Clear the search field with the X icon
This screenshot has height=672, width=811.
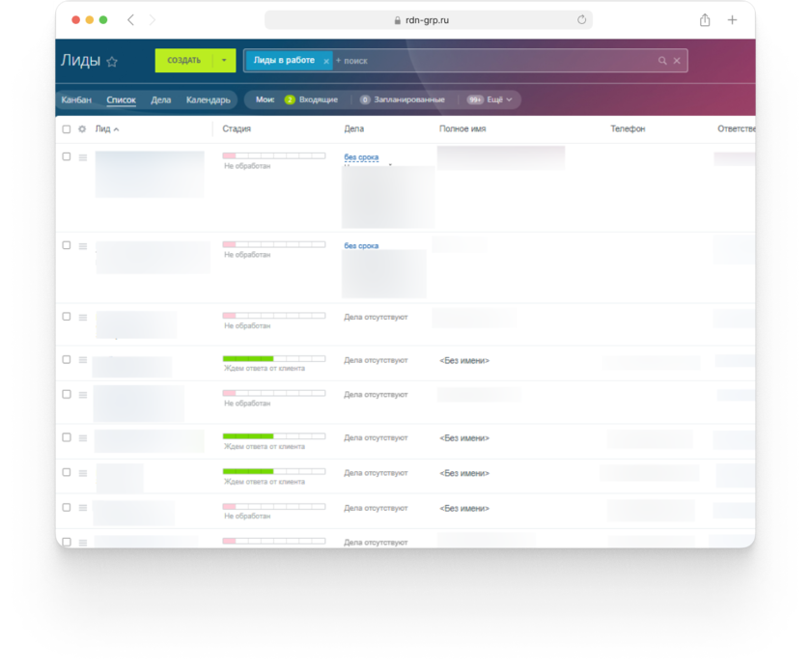(677, 61)
